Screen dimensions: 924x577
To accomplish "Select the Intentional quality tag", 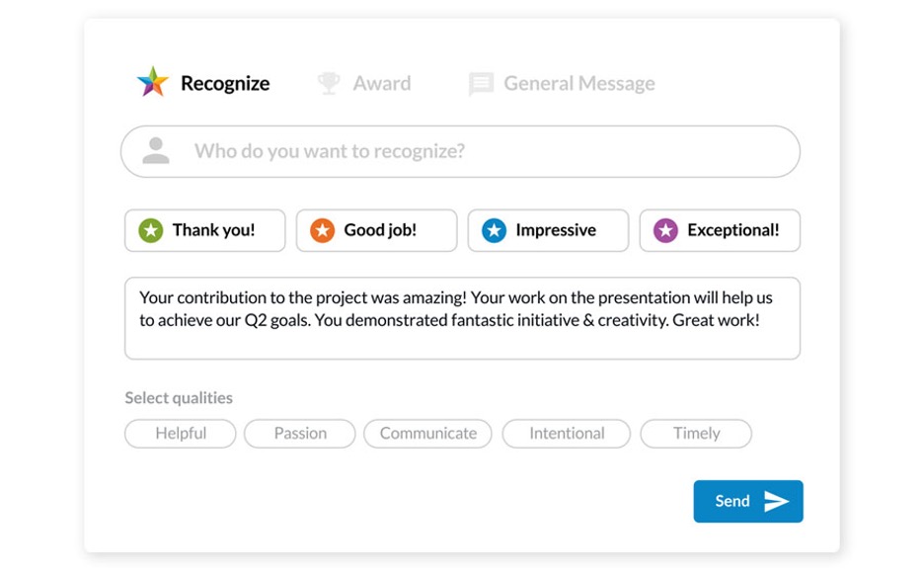I will tap(566, 433).
